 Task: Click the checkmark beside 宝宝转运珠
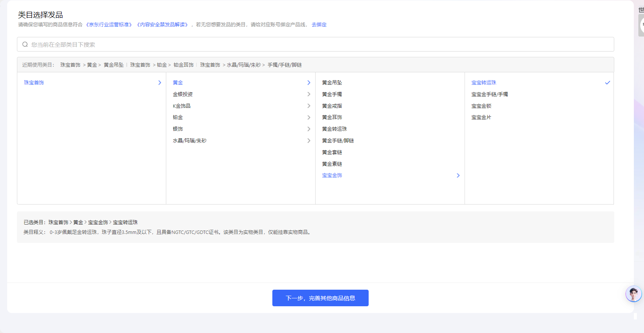coord(607,83)
